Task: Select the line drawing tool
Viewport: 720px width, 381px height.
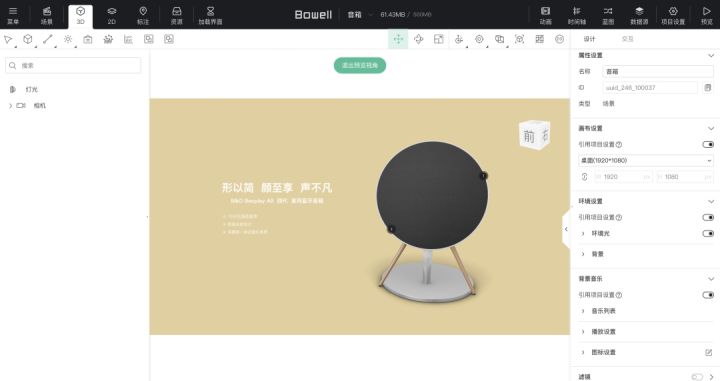Action: click(48, 39)
